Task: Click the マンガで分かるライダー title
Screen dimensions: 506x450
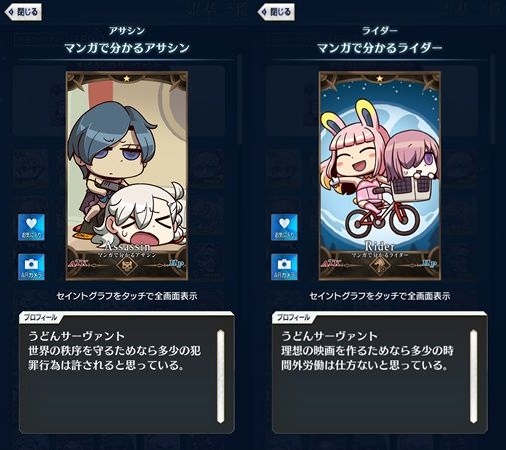Action: point(380,48)
